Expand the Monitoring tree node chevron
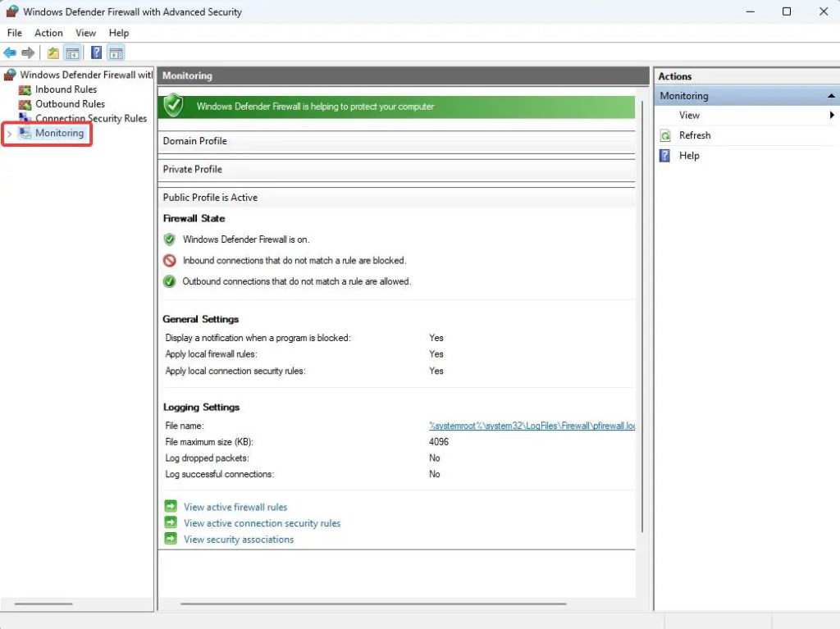Image resolution: width=840 pixels, height=629 pixels. pyautogui.click(x=9, y=134)
